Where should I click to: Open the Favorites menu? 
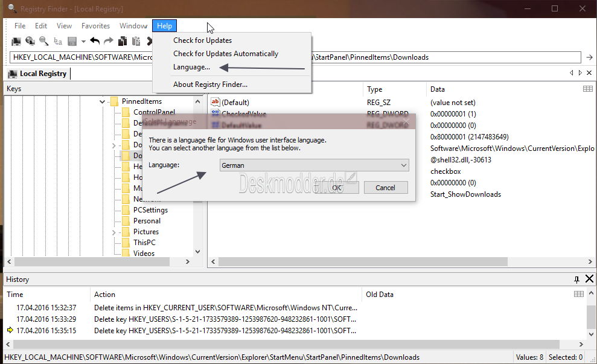pyautogui.click(x=95, y=26)
